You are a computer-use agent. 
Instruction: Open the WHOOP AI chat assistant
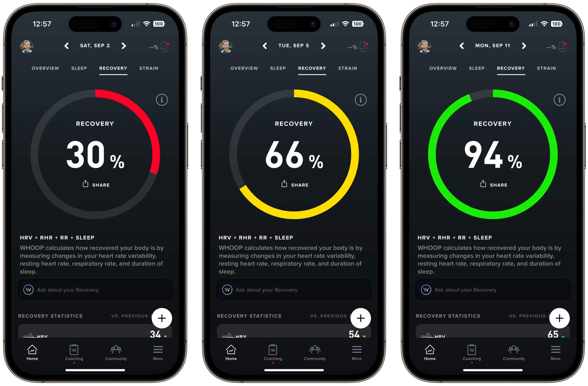[94, 290]
